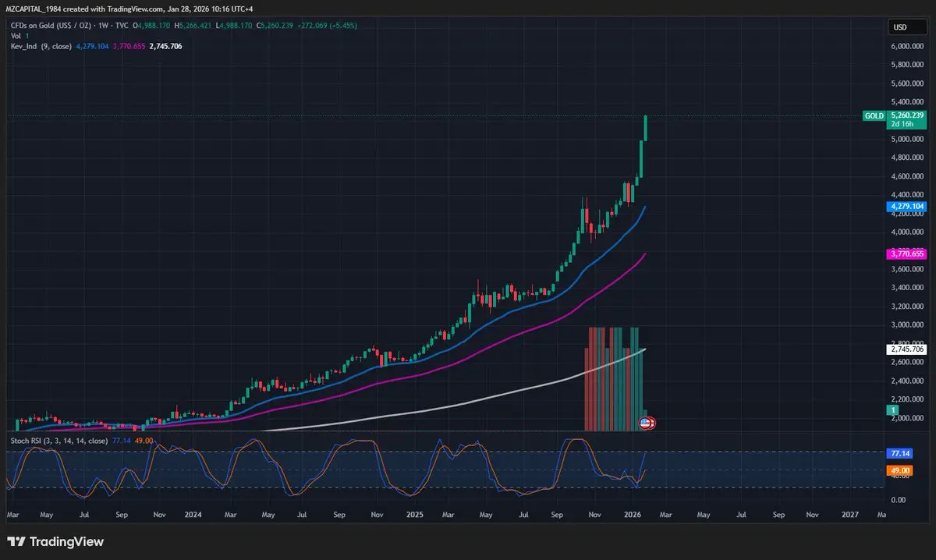Click the blue 77.14 Stoch RSI axis label
Viewport: 936px width, 560px height.
(x=898, y=452)
